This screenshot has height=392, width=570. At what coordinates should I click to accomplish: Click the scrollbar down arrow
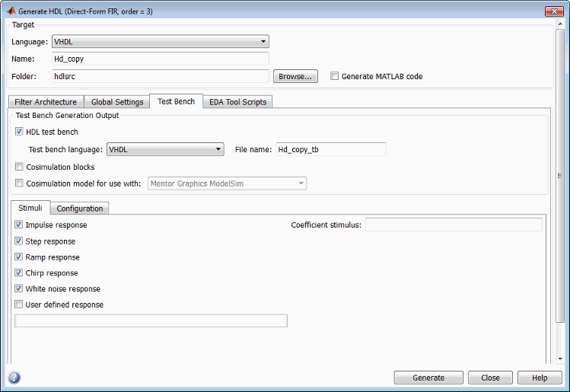(560, 359)
